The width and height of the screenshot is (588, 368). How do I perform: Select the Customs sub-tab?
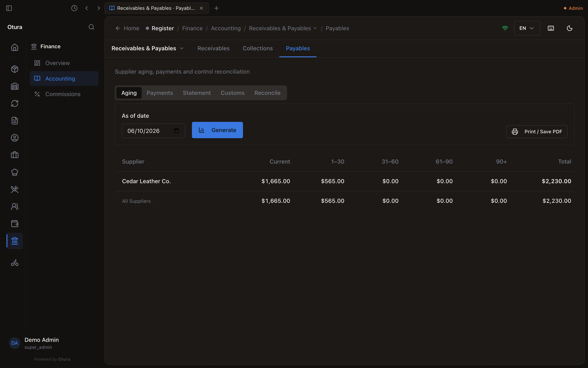coord(233,93)
